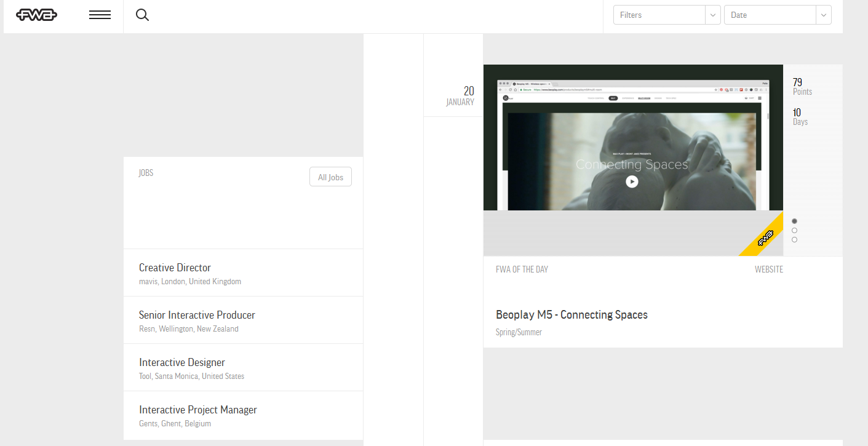Click Resn, Wellington, New Zealand text
The width and height of the screenshot is (868, 446).
189,329
